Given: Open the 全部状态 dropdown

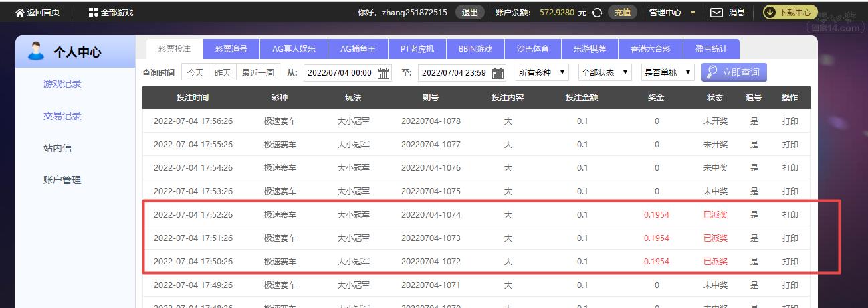Looking at the screenshot, I should click(x=605, y=72).
